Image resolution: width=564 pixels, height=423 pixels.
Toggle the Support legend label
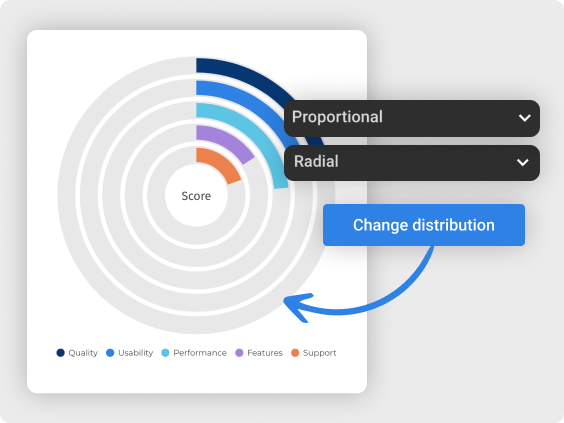[x=319, y=353]
